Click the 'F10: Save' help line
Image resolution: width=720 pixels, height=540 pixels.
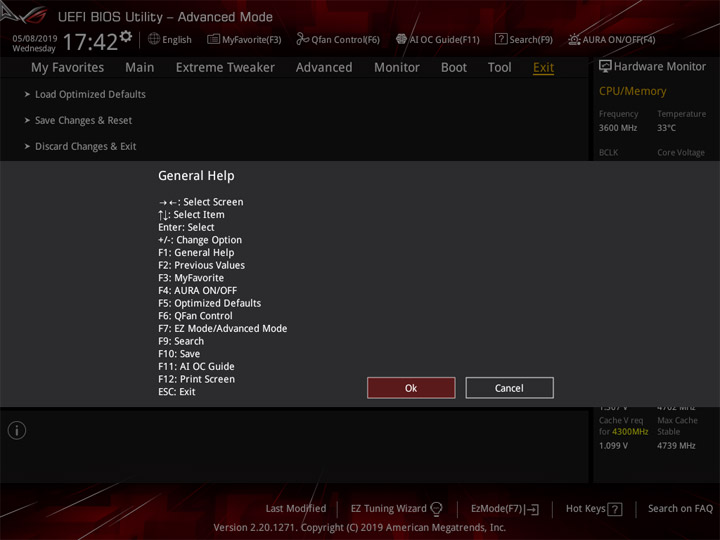tap(179, 354)
